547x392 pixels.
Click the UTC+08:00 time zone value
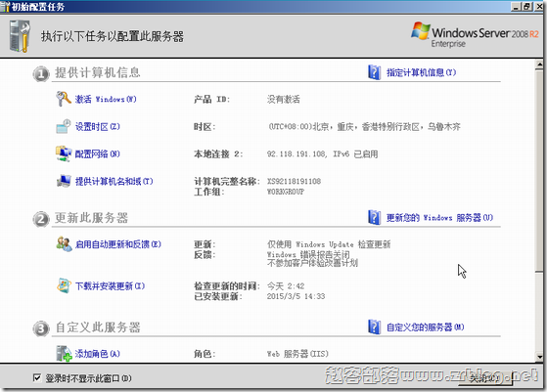(x=364, y=126)
